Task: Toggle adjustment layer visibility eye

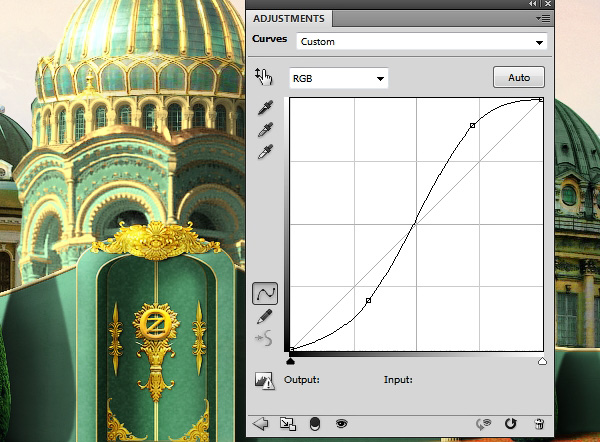Action: pyautogui.click(x=341, y=424)
